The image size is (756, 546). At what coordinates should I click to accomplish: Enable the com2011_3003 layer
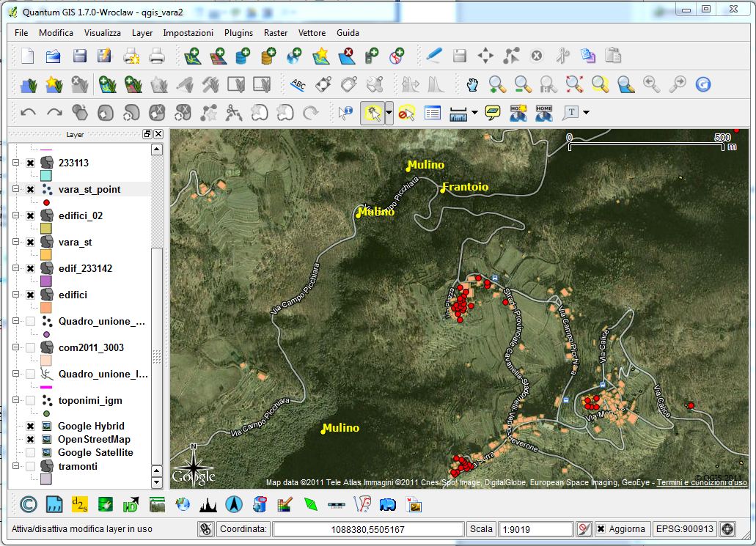tap(30, 347)
